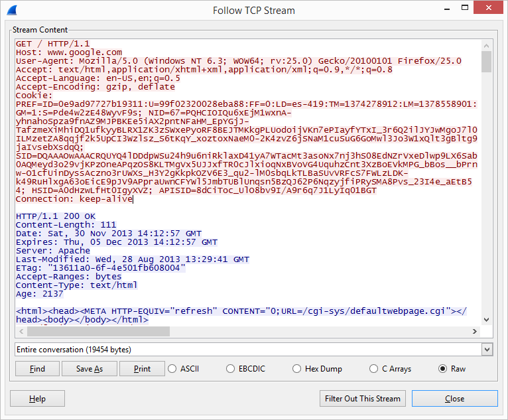Click the 'Server: Apache' line

(x=53, y=251)
